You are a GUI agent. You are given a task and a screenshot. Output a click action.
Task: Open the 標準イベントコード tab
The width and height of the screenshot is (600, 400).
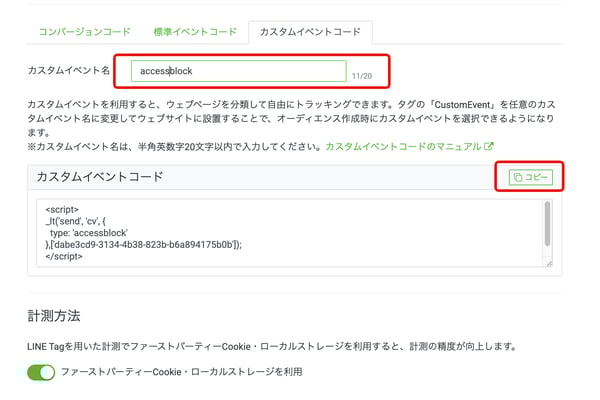195,31
